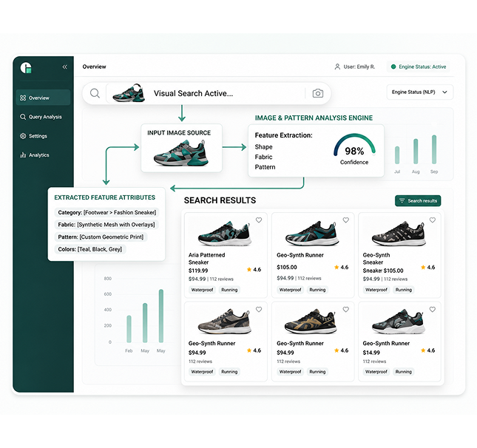This screenshot has height=448, width=477.
Task: Select Running tag on Aria Patterned Sneaker
Action: pos(229,290)
